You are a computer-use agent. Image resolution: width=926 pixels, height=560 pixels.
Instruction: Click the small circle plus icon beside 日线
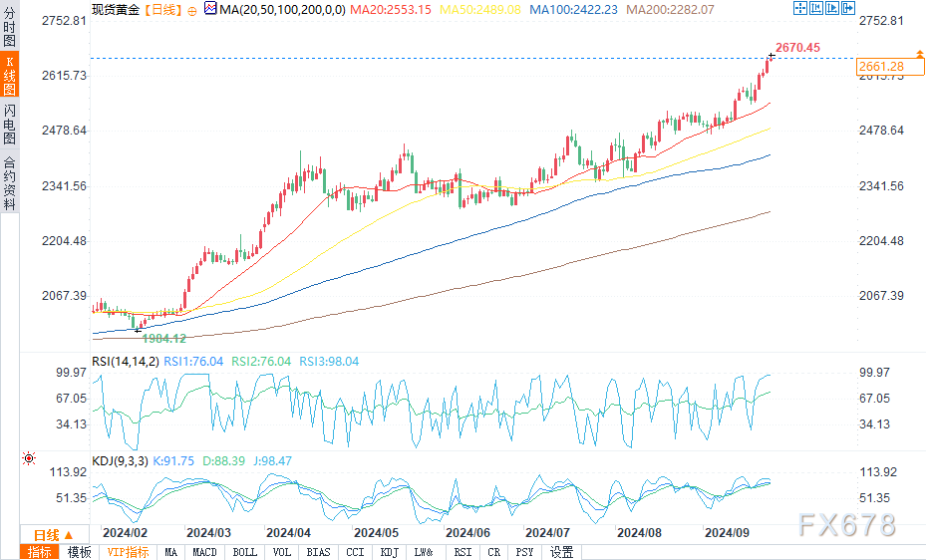[x=192, y=8]
